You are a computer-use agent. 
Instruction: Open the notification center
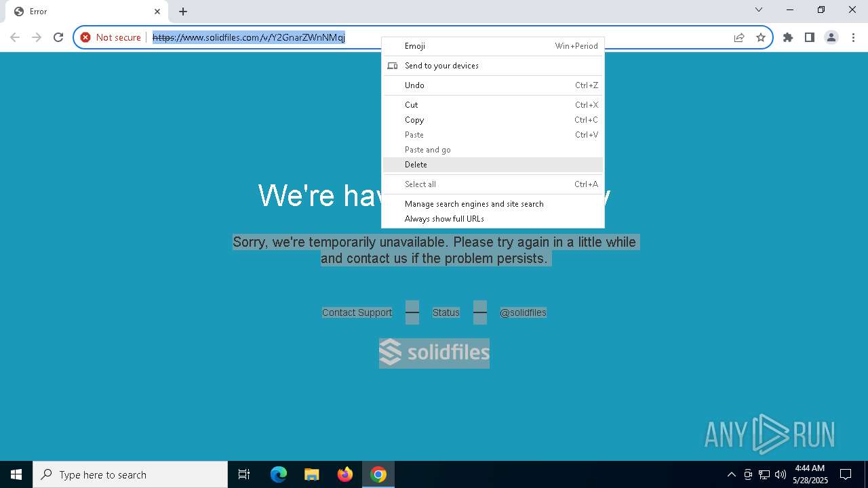click(846, 474)
